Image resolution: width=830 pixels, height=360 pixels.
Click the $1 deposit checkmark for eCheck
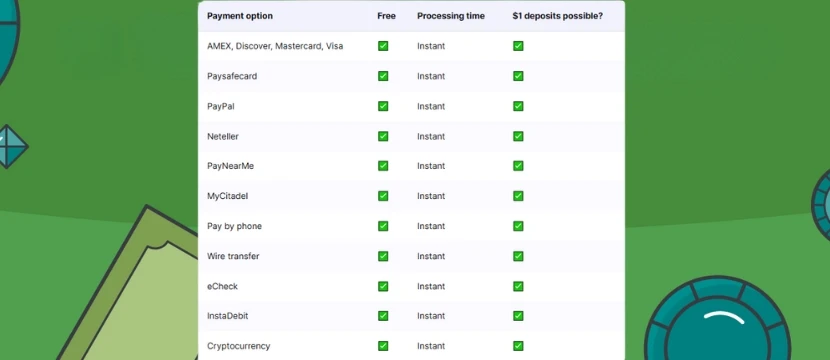[x=518, y=286]
